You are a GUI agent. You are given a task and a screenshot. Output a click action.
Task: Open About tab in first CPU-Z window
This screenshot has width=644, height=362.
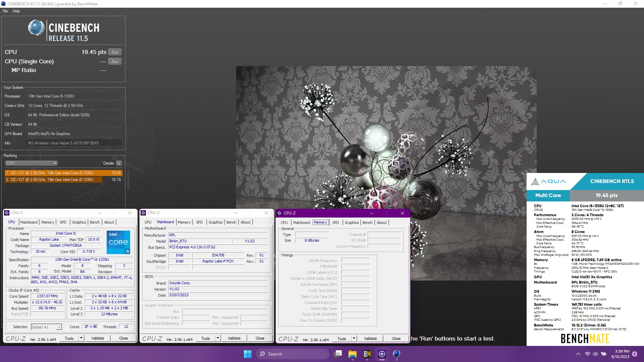click(109, 222)
